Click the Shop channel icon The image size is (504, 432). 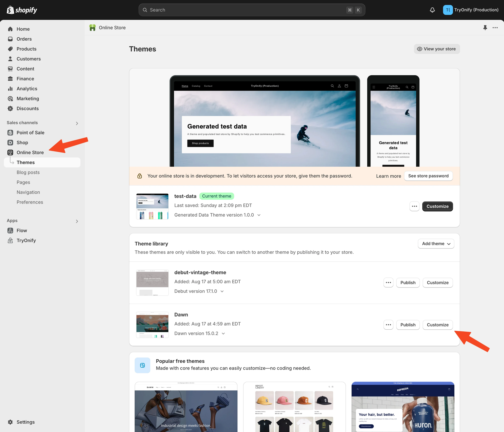coord(10,142)
